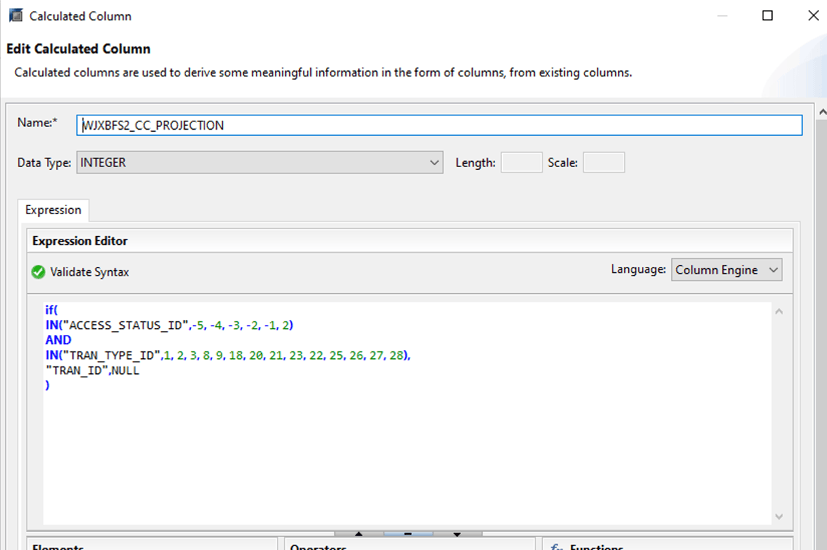Image resolution: width=827 pixels, height=550 pixels.
Task: Maximize the Calculated Column dialog
Action: coord(767,16)
